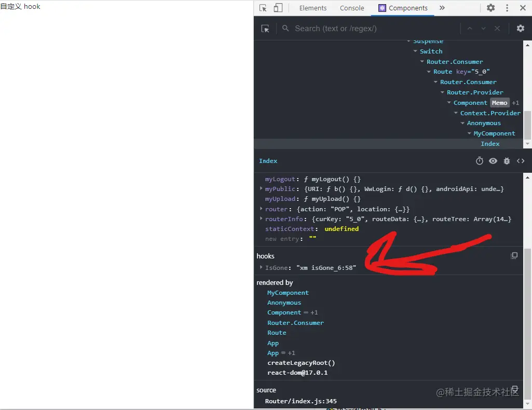
Task: Collapse Route key="5_0" node
Action: [x=429, y=72]
